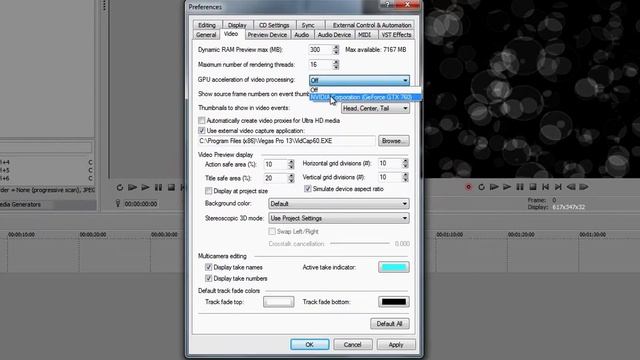
Task: Click Play in the left trimmer transport
Action: pyautogui.click(x=145, y=188)
